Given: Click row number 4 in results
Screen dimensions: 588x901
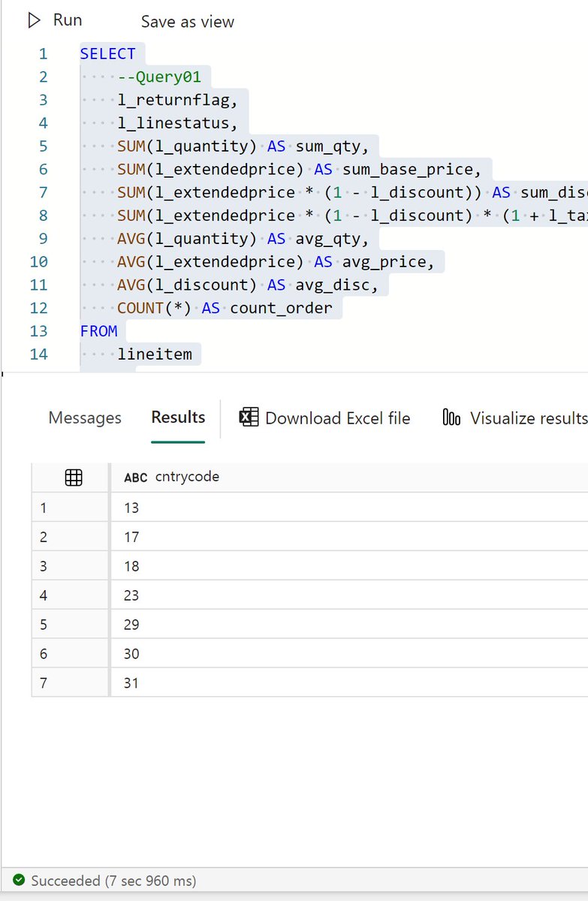Looking at the screenshot, I should [44, 595].
